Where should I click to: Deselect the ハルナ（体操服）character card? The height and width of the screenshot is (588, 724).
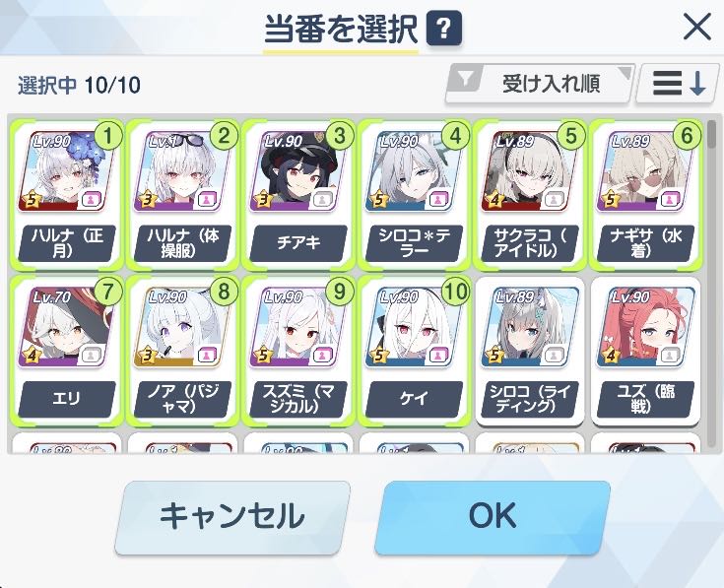point(183,195)
